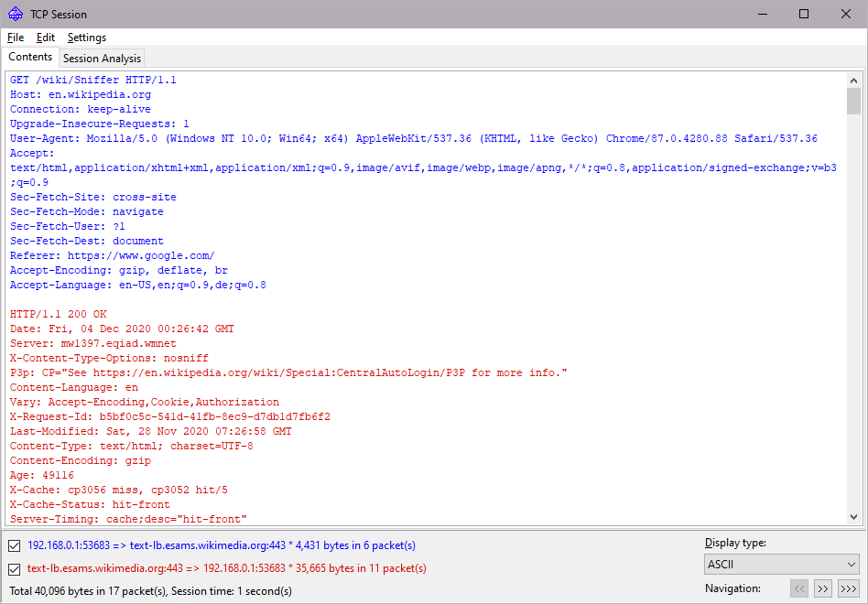Click the TCP Session app icon in title bar
The width and height of the screenshot is (868, 604).
click(x=16, y=14)
